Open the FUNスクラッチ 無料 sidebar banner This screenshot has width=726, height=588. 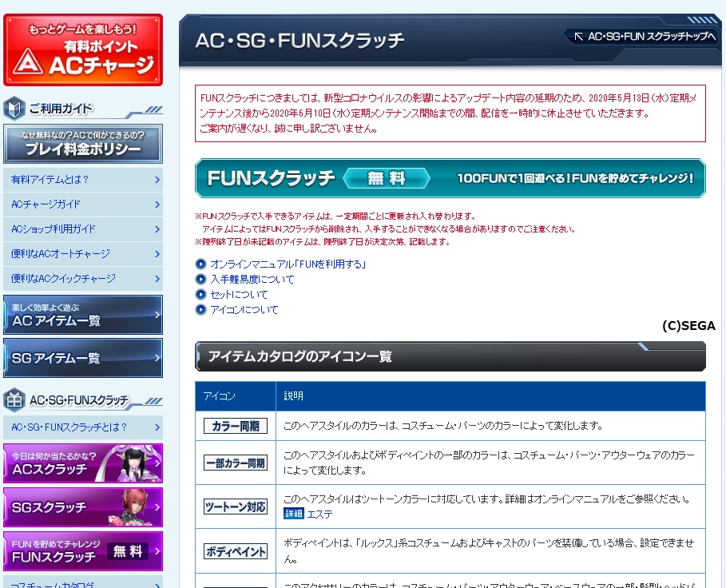point(83,551)
